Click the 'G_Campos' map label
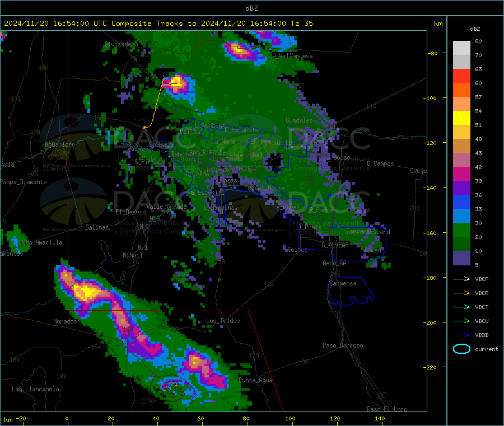The height and width of the screenshot is (426, 504). pos(380,163)
